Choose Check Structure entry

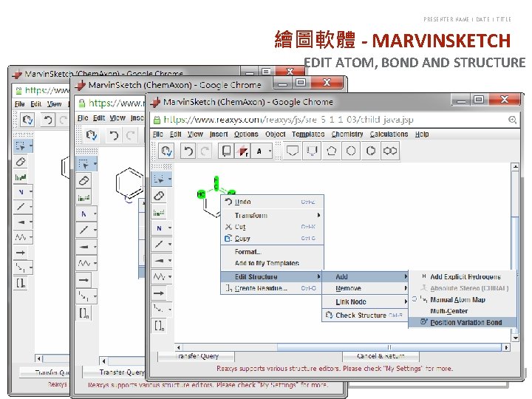click(365, 316)
